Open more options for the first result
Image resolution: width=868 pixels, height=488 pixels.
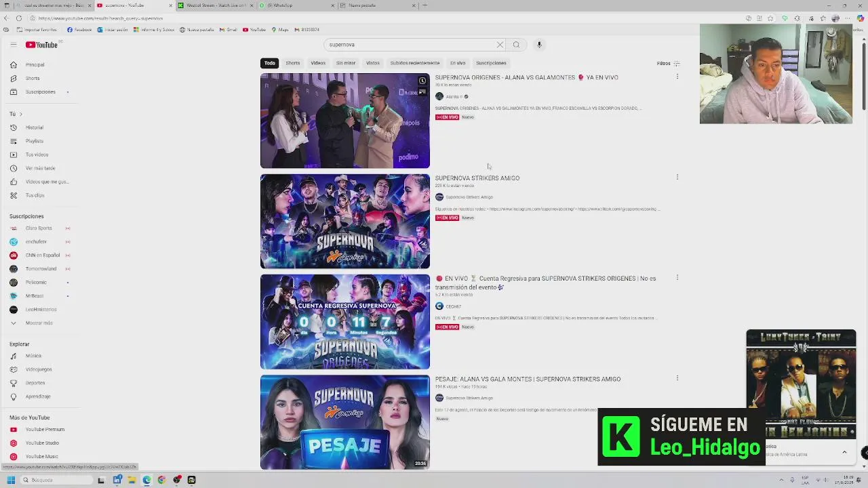point(677,77)
